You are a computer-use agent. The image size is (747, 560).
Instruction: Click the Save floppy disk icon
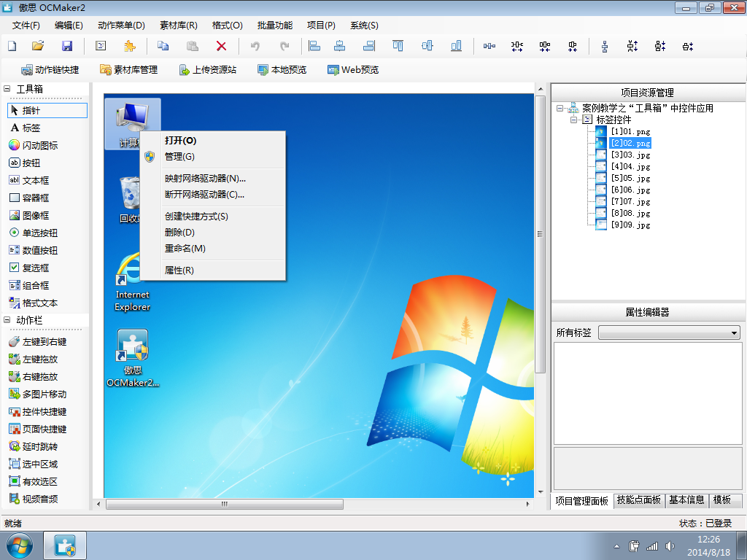[x=67, y=46]
